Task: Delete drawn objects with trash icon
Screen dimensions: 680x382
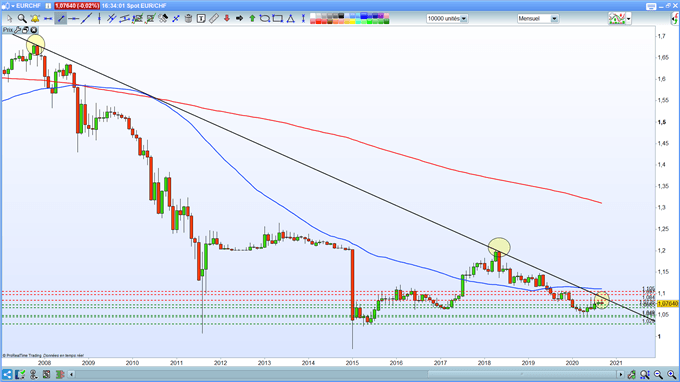Action: [188, 19]
